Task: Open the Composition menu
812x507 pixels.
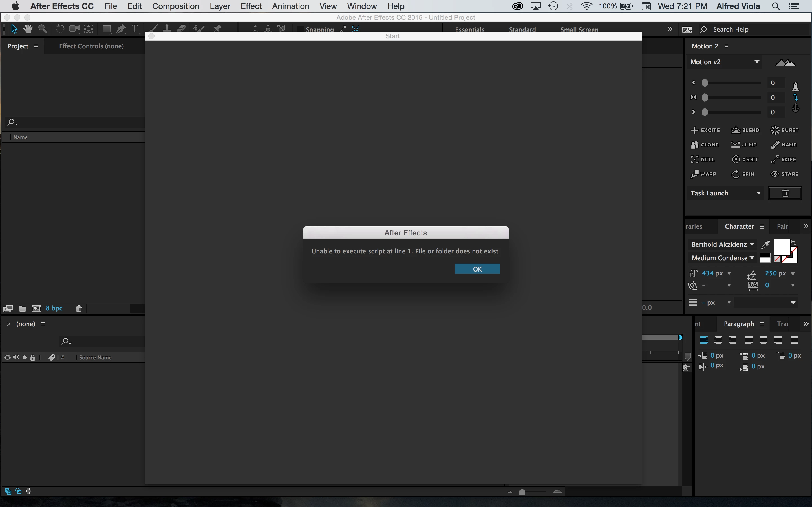Action: click(175, 6)
